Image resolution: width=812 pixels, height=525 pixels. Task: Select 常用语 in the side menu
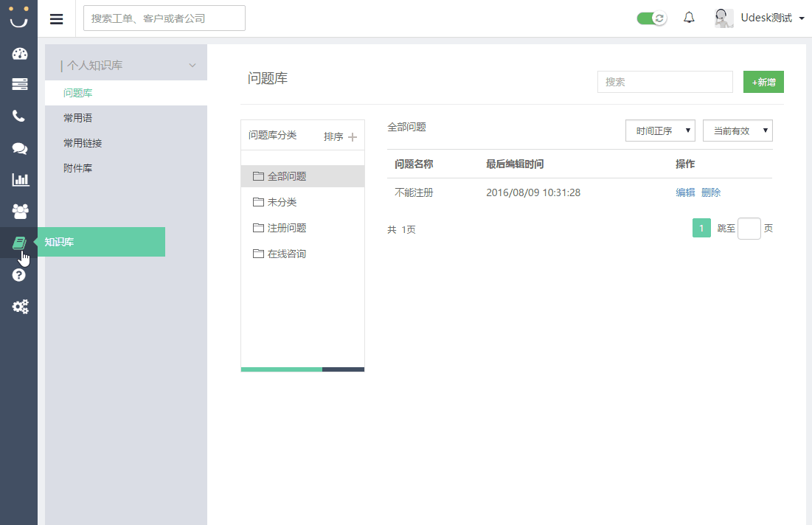pyautogui.click(x=78, y=118)
